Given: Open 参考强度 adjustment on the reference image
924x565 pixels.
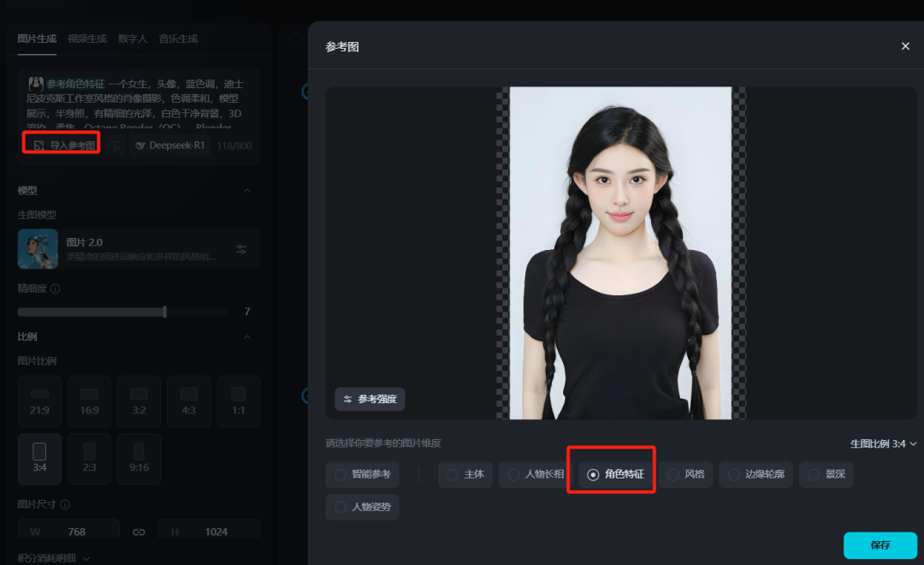Looking at the screenshot, I should coord(372,399).
